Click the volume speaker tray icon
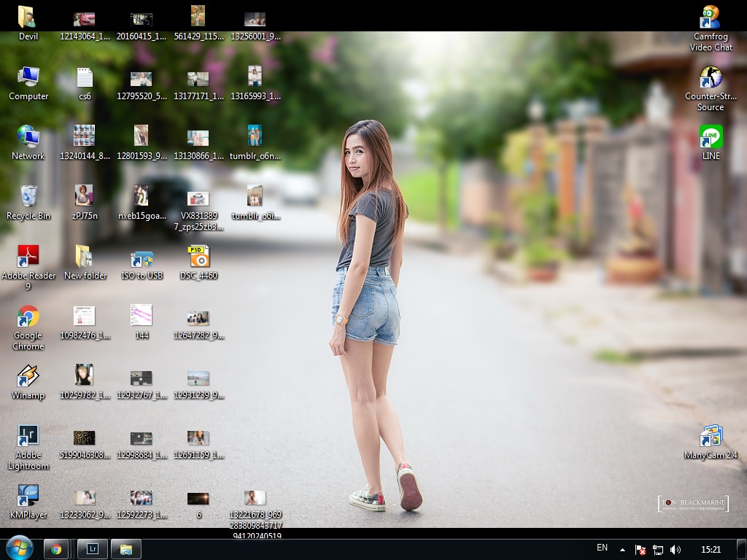 [x=676, y=550]
